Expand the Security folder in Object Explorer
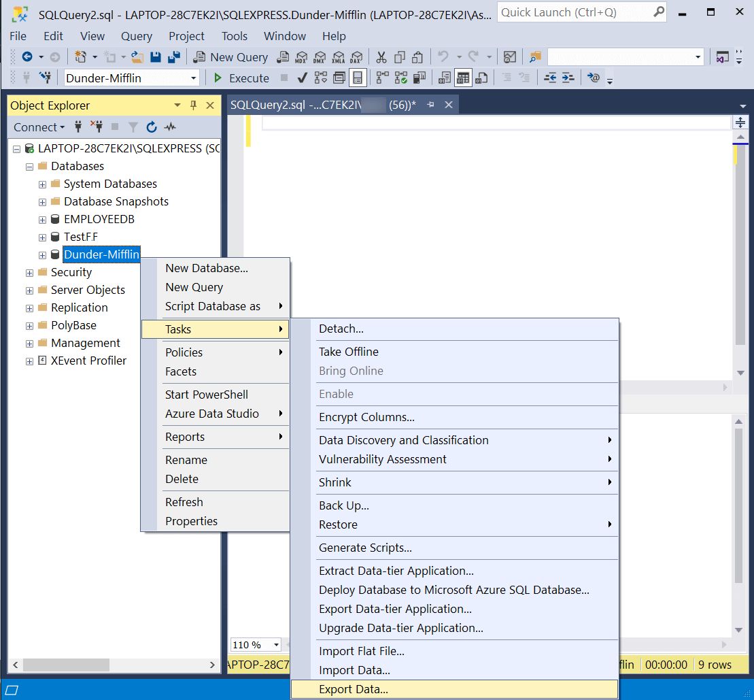The image size is (754, 700). tap(29, 272)
